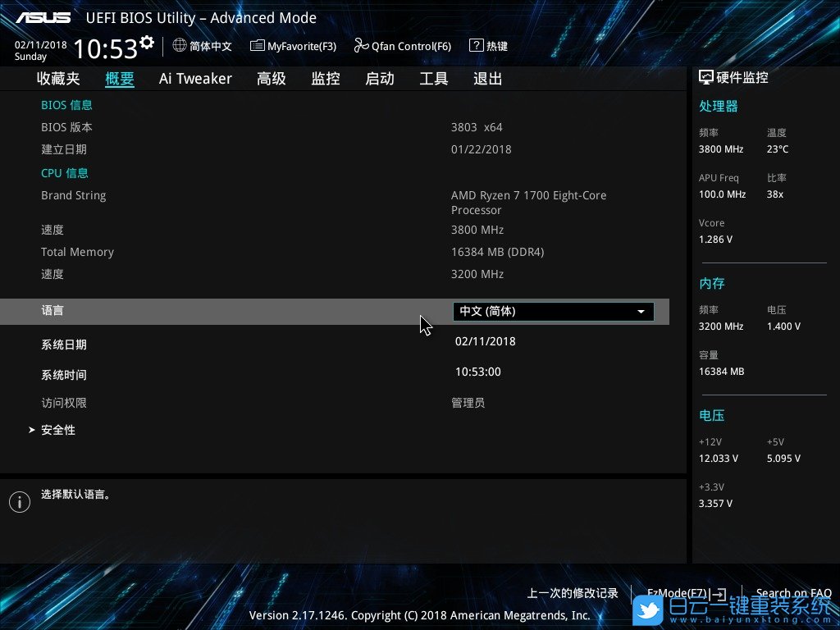This screenshot has width=840, height=630.
Task: Open the 语言 dropdown box
Action: pyautogui.click(x=553, y=312)
